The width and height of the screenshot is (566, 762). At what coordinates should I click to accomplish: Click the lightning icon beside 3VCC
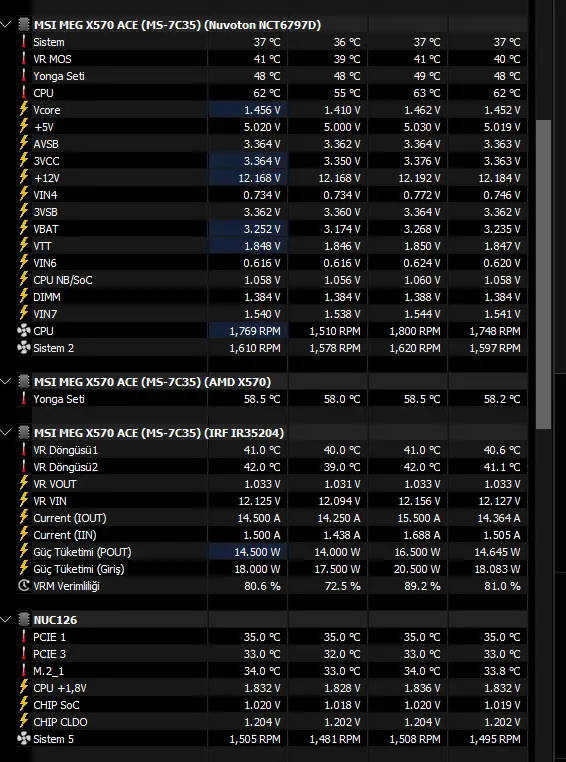click(x=23, y=161)
